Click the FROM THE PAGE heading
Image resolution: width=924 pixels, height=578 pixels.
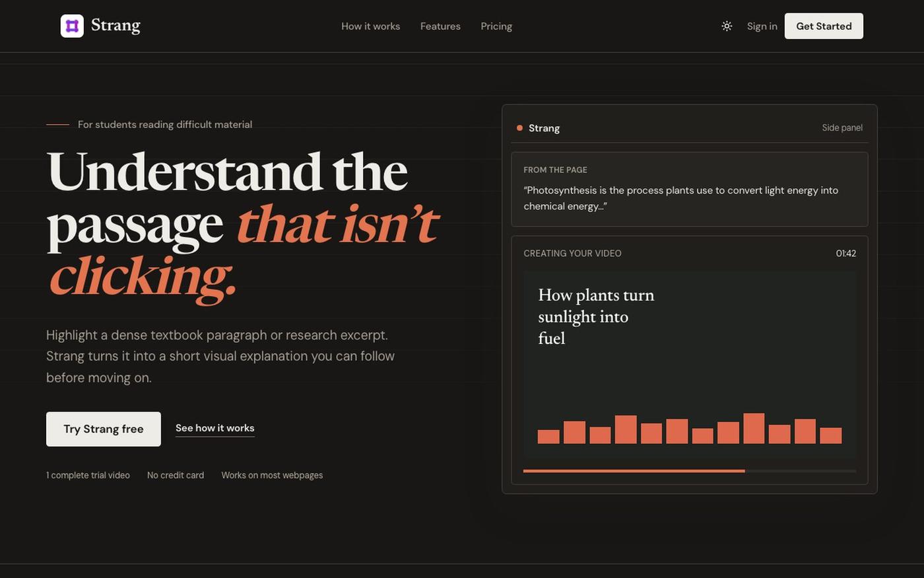point(555,170)
